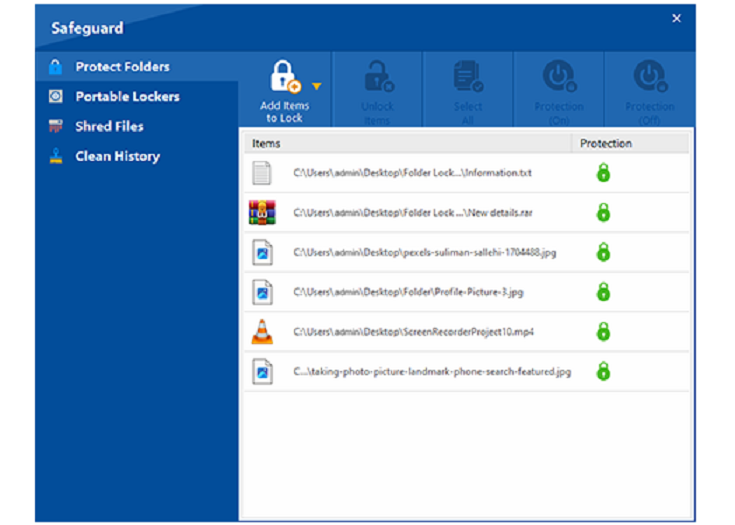Click the WinRAR icon for New details.rar
This screenshot has height=525, width=735.
(262, 213)
